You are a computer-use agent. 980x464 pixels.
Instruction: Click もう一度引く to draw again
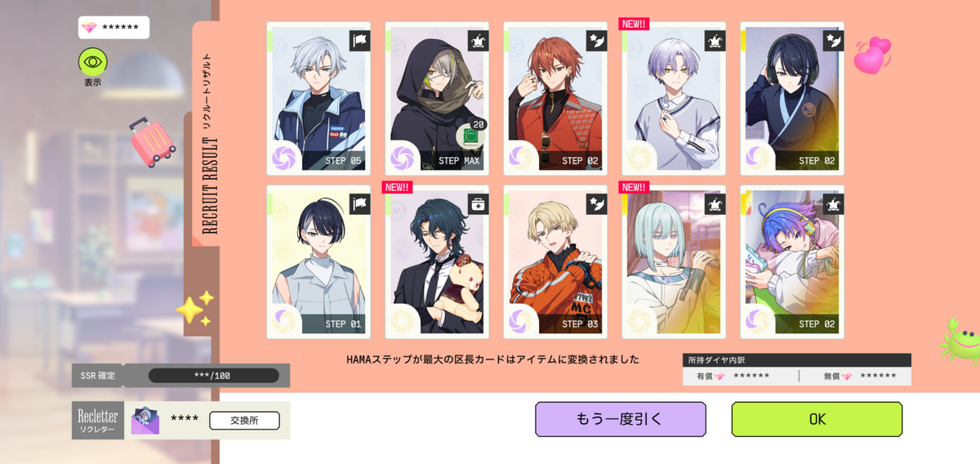(x=621, y=419)
